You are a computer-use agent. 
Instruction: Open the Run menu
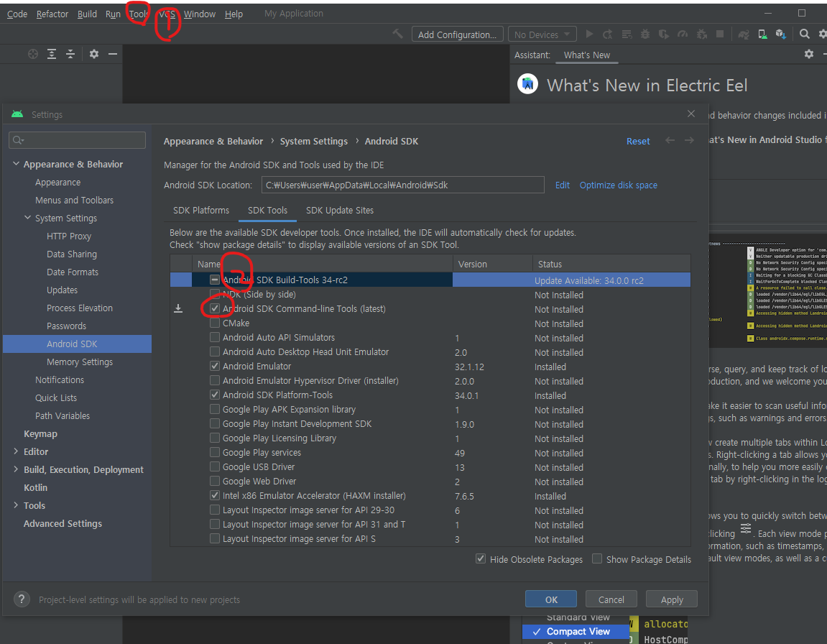(x=113, y=14)
